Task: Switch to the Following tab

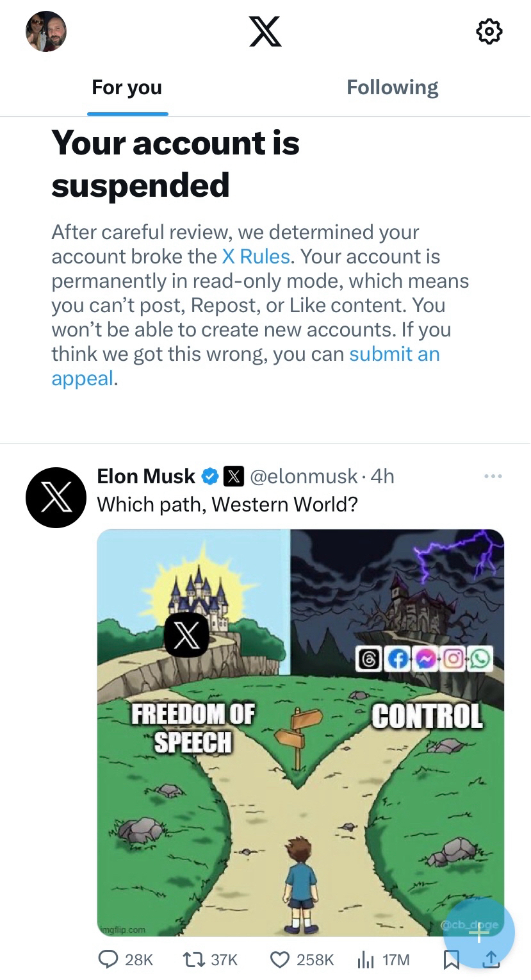Action: click(x=392, y=88)
